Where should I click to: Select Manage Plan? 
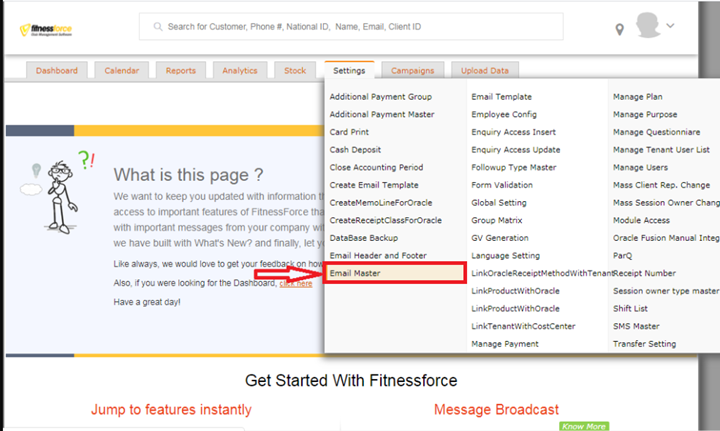pyautogui.click(x=637, y=97)
